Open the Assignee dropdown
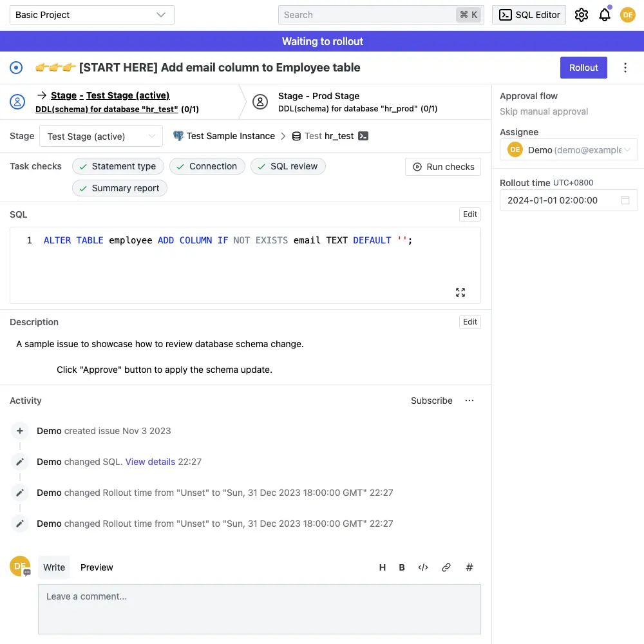 click(569, 149)
